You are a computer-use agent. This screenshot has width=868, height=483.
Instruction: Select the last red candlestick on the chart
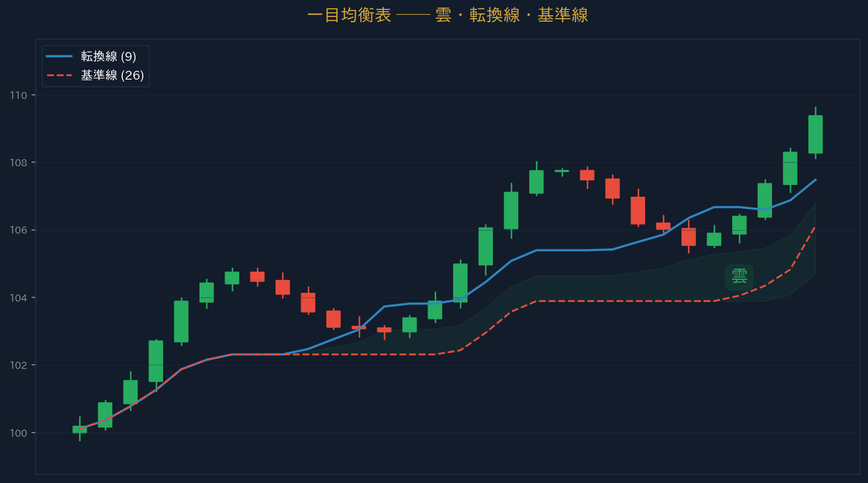tap(688, 237)
